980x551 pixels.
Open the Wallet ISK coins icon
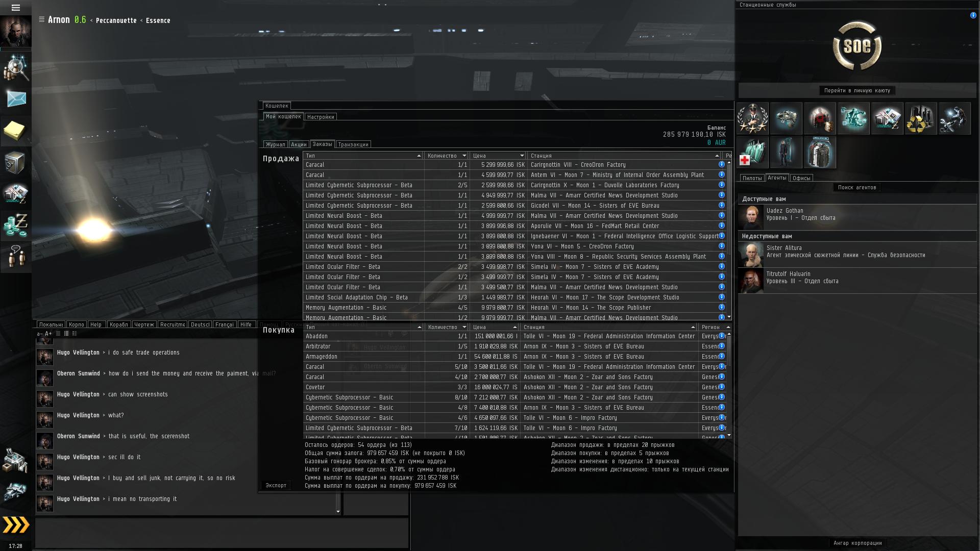coord(15,226)
